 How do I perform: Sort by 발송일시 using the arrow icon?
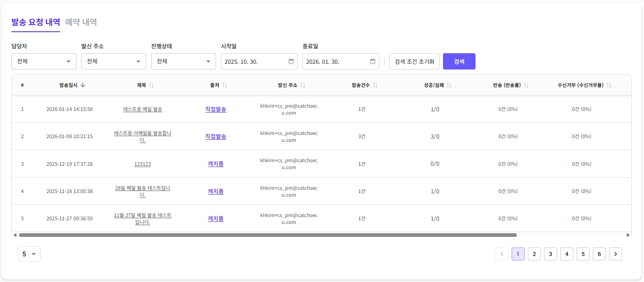click(x=83, y=85)
